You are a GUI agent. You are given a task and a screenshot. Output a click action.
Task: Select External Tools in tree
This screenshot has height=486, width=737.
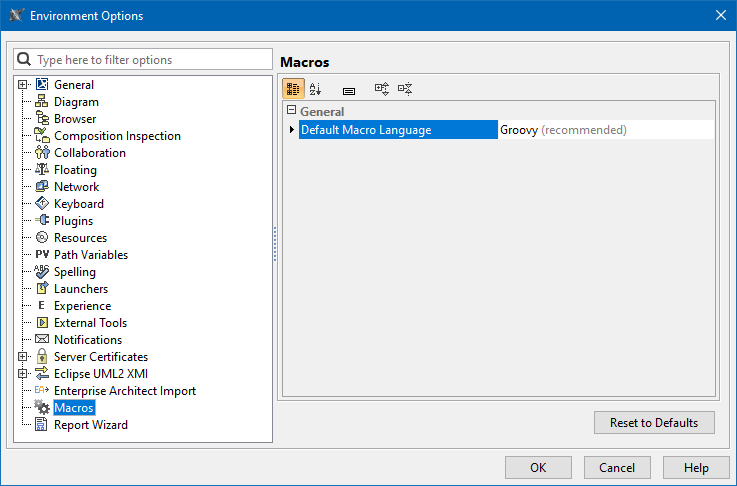click(x=90, y=322)
